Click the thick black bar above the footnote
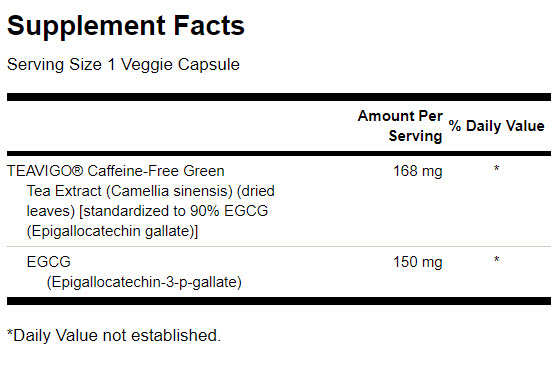Image resolution: width=556 pixels, height=367 pixels. (x=279, y=301)
